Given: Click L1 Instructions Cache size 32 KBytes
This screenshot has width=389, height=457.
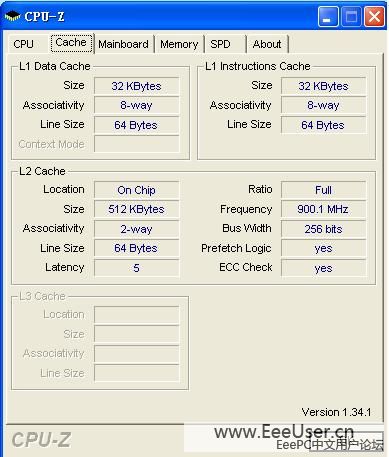Looking at the screenshot, I should (323, 86).
